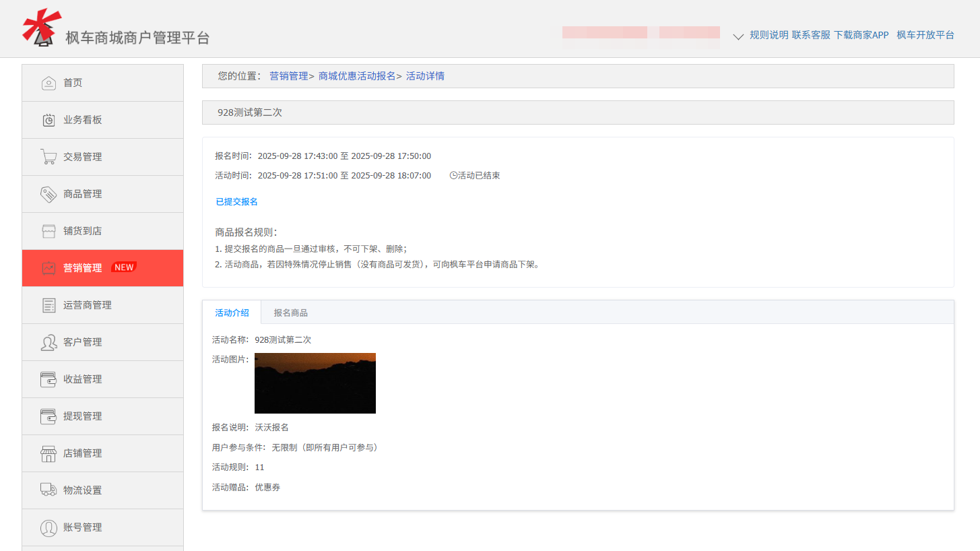
Task: Select the truck icon beside 物流设置
Action: (48, 490)
